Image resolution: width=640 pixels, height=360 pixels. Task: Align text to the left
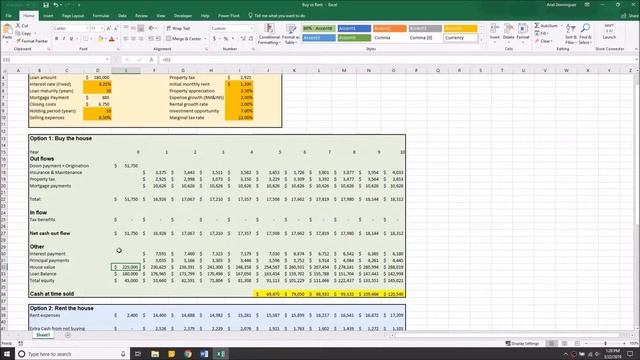point(126,39)
